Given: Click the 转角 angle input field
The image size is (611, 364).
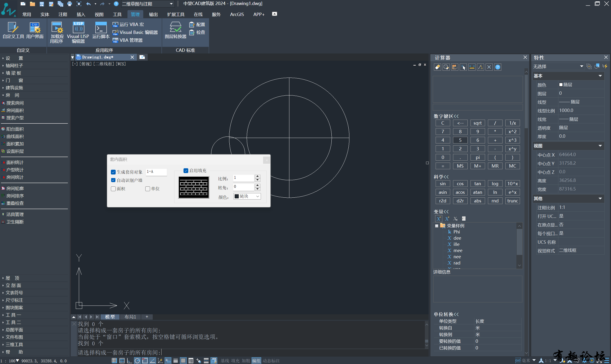Looking at the screenshot, I should (x=244, y=187).
